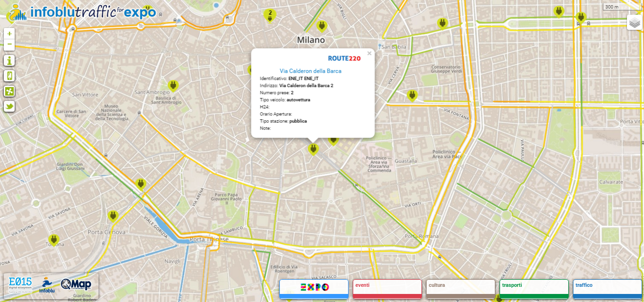Expand the eventi panel tab

(x=387, y=287)
